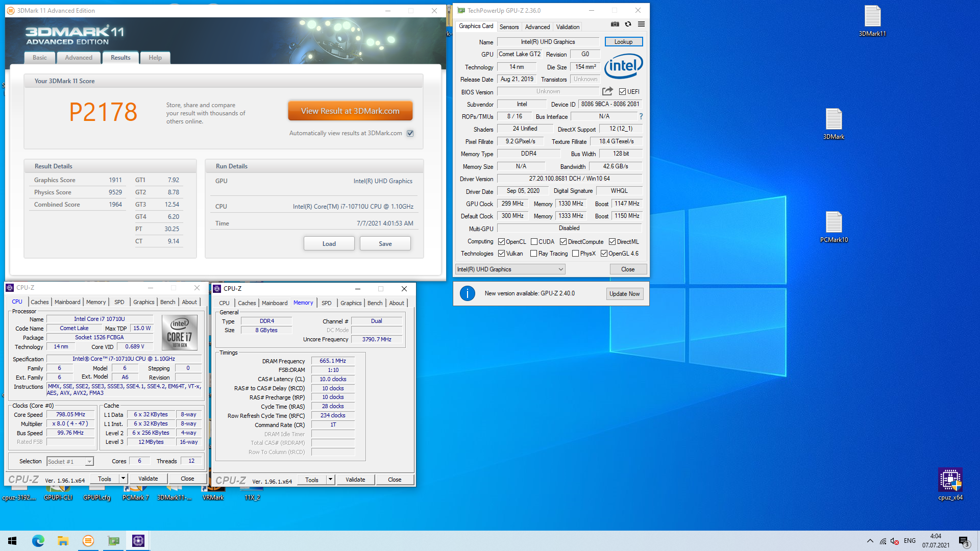Select the cpuz_x64 desktop shortcut
The width and height of the screenshot is (980, 551).
pos(950,485)
